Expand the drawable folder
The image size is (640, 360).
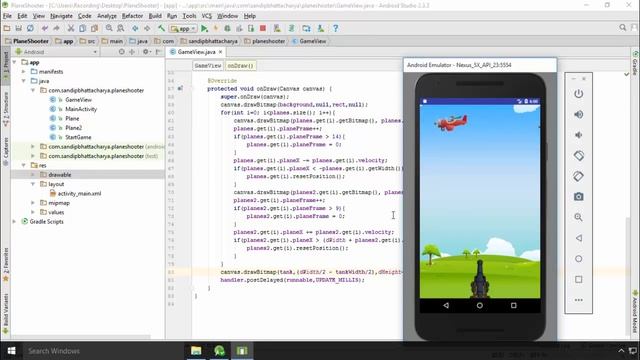[33, 175]
